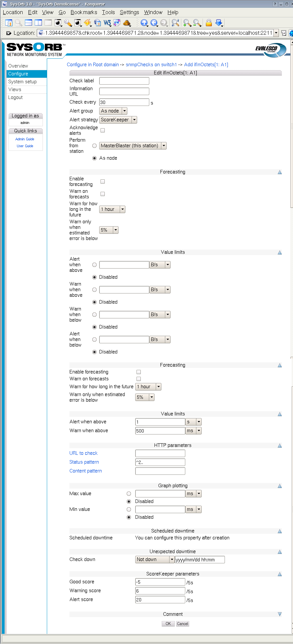Toggle the Acknowledge alerts checkbox
Screen dimensions: 293x644
click(102, 130)
